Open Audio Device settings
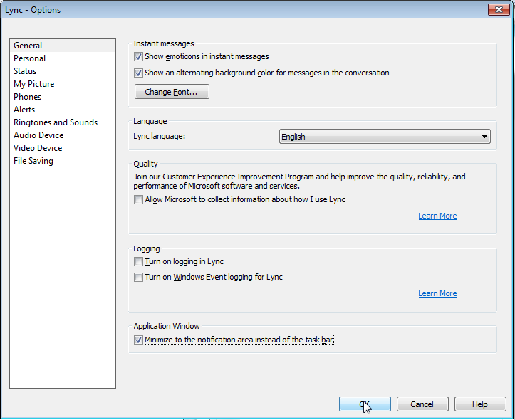Viewport: 515px width, 420px height. click(x=63, y=135)
